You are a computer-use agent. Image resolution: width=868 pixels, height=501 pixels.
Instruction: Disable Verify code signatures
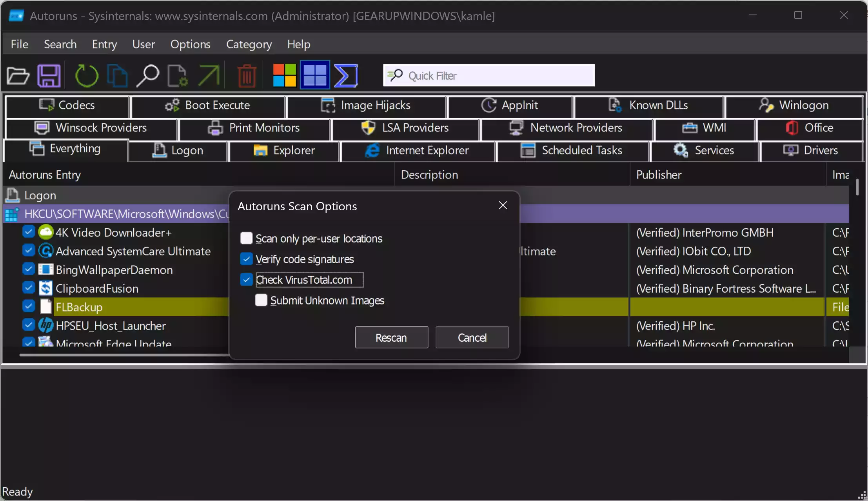coord(246,259)
